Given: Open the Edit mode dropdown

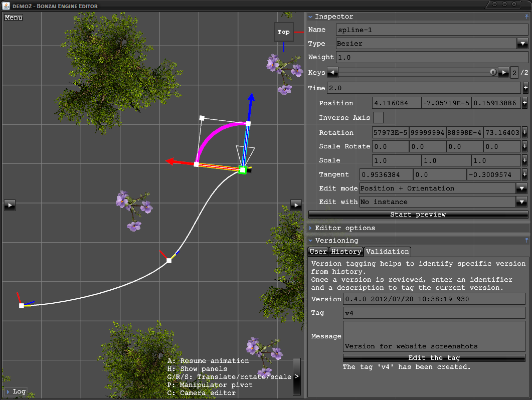Looking at the screenshot, I should [522, 188].
